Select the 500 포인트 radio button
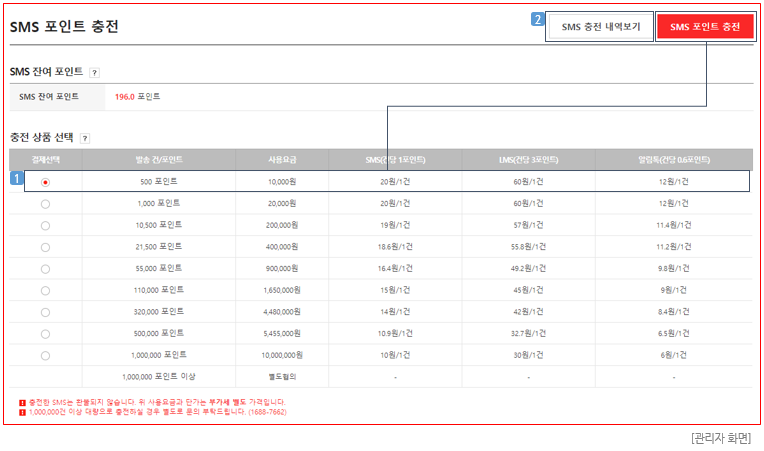 coord(45,182)
